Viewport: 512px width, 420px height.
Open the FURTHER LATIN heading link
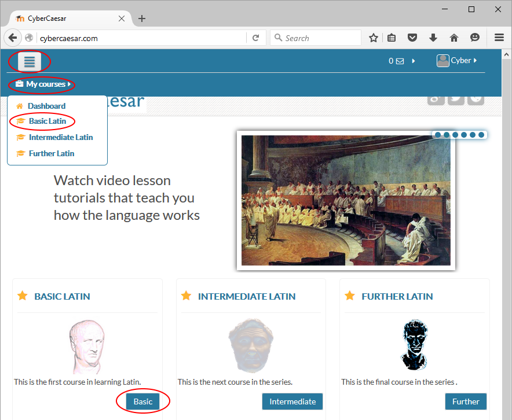397,296
